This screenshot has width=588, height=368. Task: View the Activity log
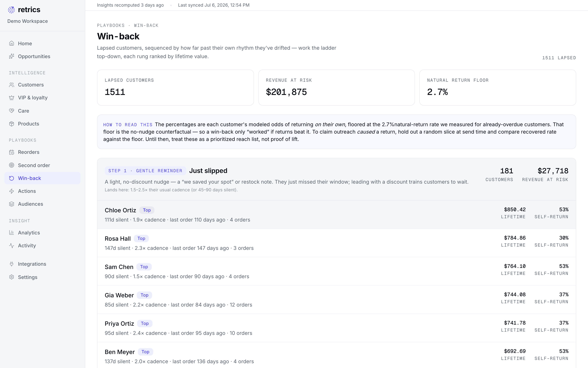pyautogui.click(x=42, y=246)
